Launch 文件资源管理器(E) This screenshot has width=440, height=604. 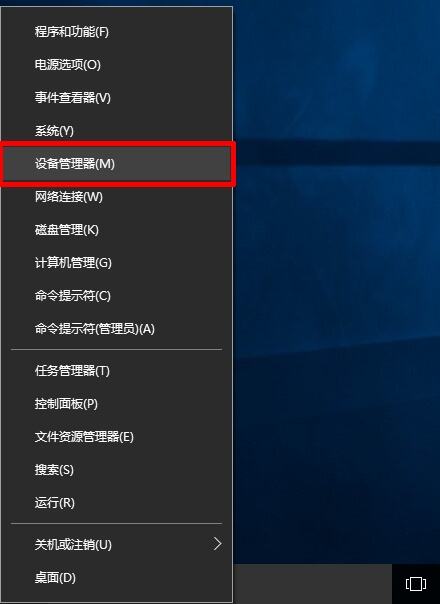pyautogui.click(x=116, y=437)
